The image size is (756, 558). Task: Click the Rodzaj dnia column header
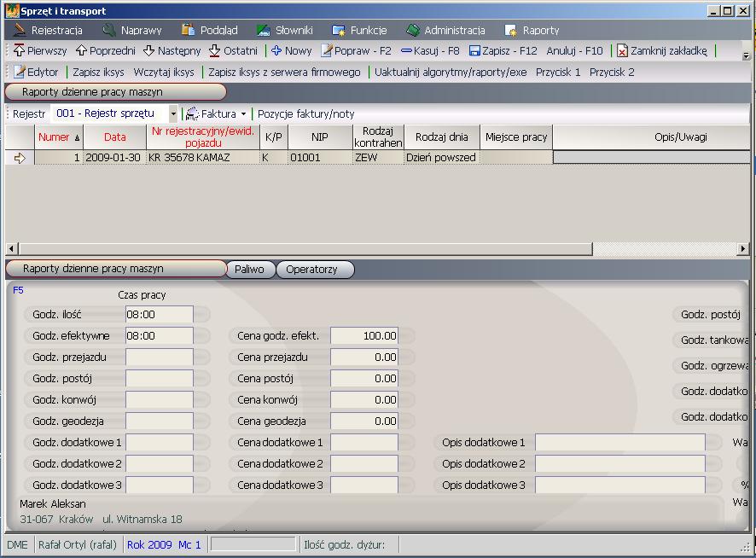442,137
